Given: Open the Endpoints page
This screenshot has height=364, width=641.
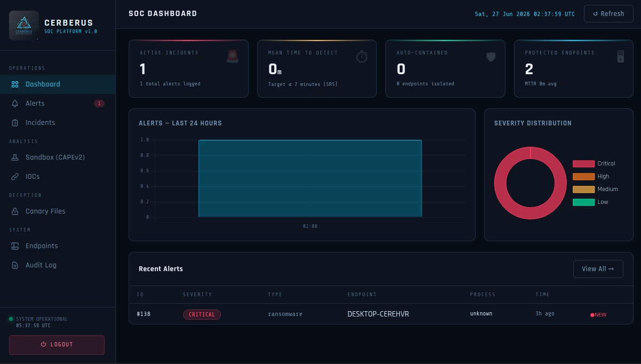Looking at the screenshot, I should tap(58, 246).
